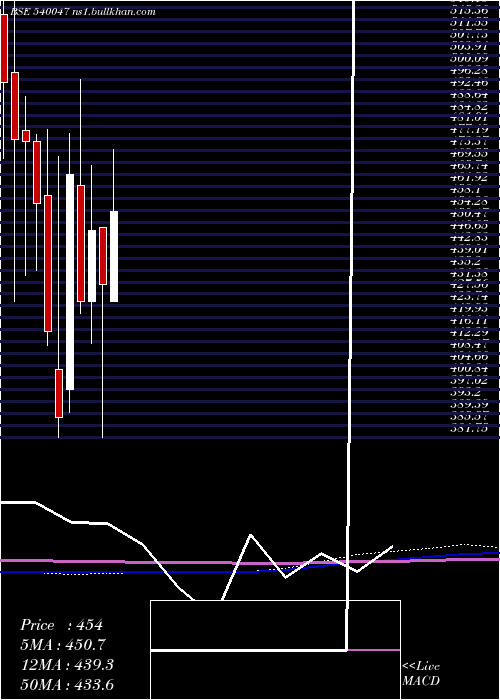
Task: Click the 435.2 price axis label
Action: [x=465, y=261]
